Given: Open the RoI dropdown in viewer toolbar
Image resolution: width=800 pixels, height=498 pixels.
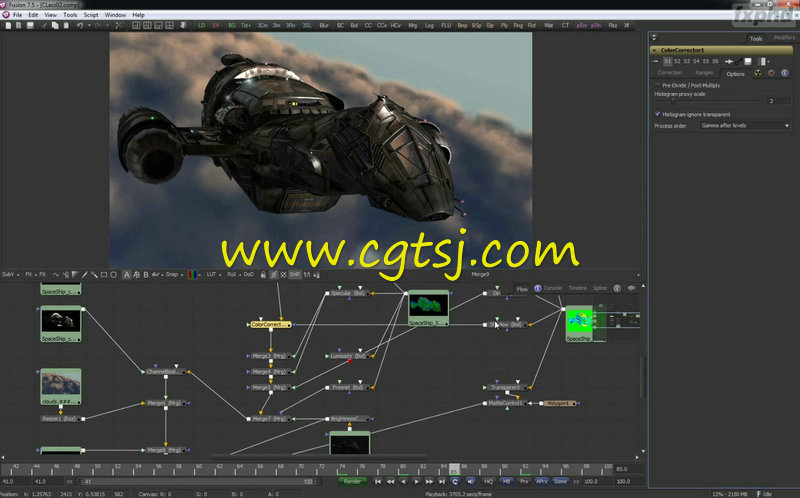Looking at the screenshot, I should pyautogui.click(x=234, y=275).
